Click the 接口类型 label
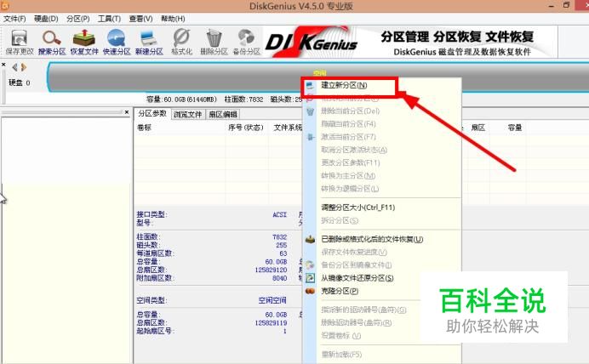 coord(152,214)
